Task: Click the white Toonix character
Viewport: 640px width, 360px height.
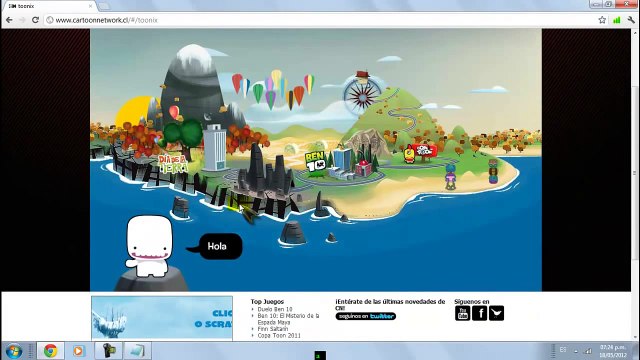Action: pos(149,246)
